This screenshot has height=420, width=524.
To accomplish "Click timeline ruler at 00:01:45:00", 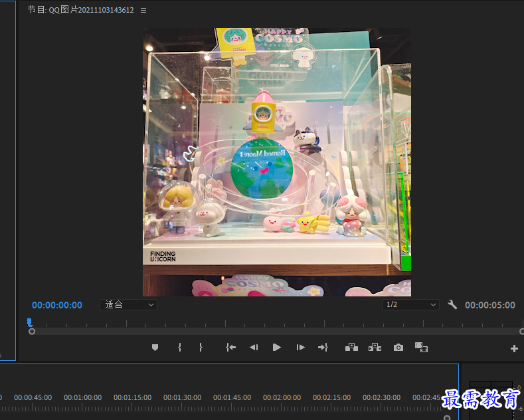I will 232,397.
